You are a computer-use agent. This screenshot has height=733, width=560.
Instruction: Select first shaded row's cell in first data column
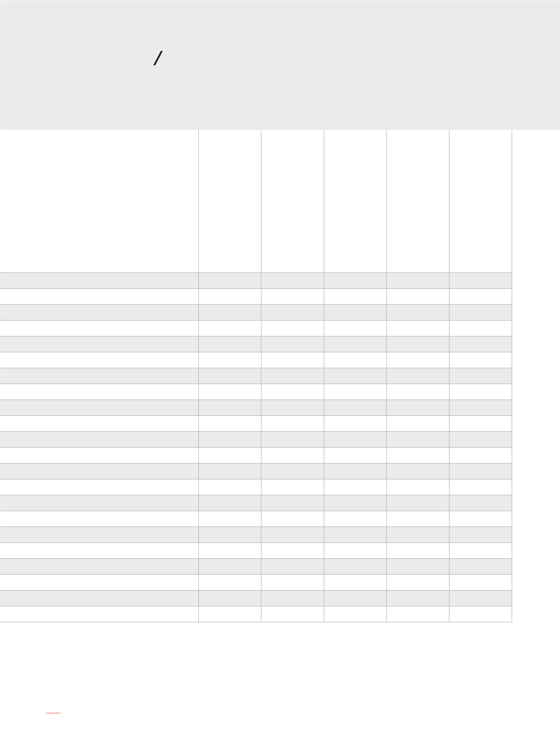click(230, 280)
